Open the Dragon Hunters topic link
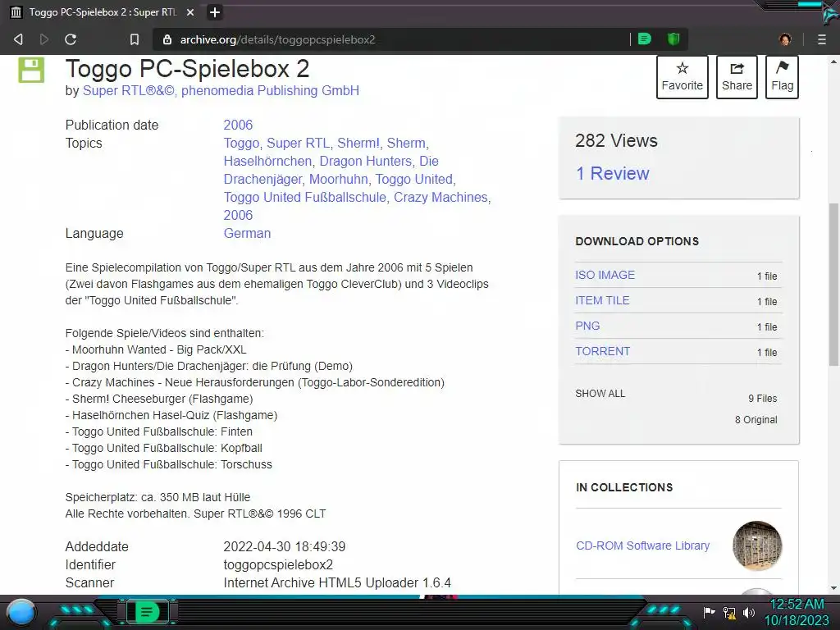 pyautogui.click(x=365, y=162)
